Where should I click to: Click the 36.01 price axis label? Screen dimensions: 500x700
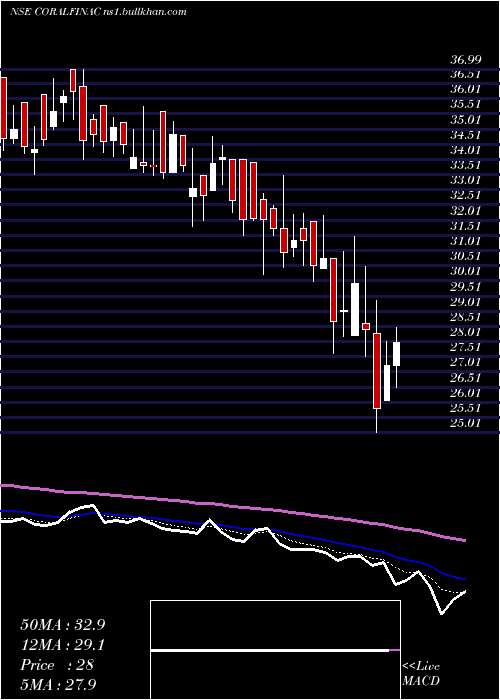point(464,89)
